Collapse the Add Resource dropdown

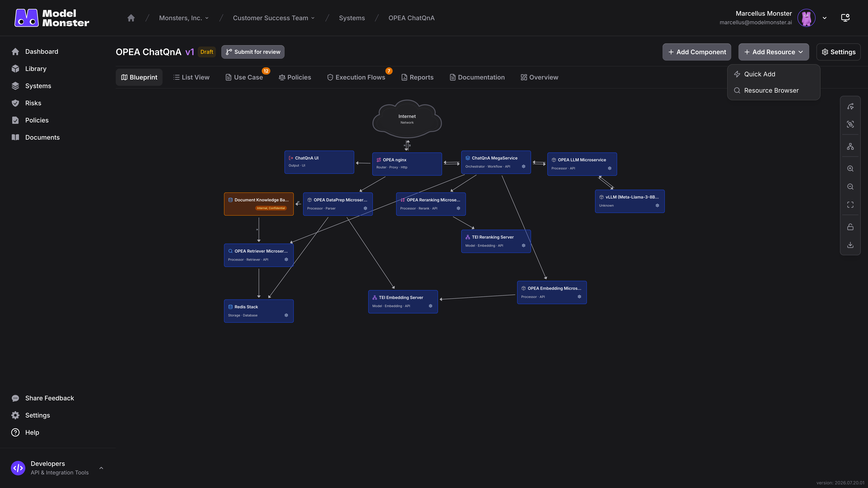point(774,52)
